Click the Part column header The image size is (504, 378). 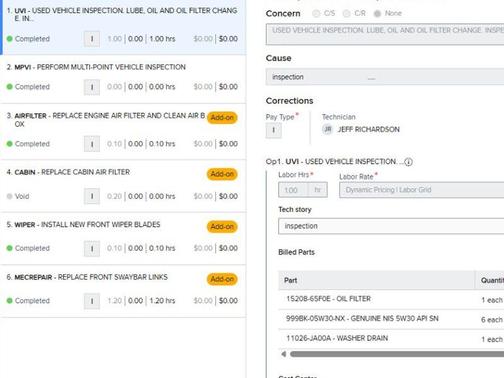click(377, 280)
